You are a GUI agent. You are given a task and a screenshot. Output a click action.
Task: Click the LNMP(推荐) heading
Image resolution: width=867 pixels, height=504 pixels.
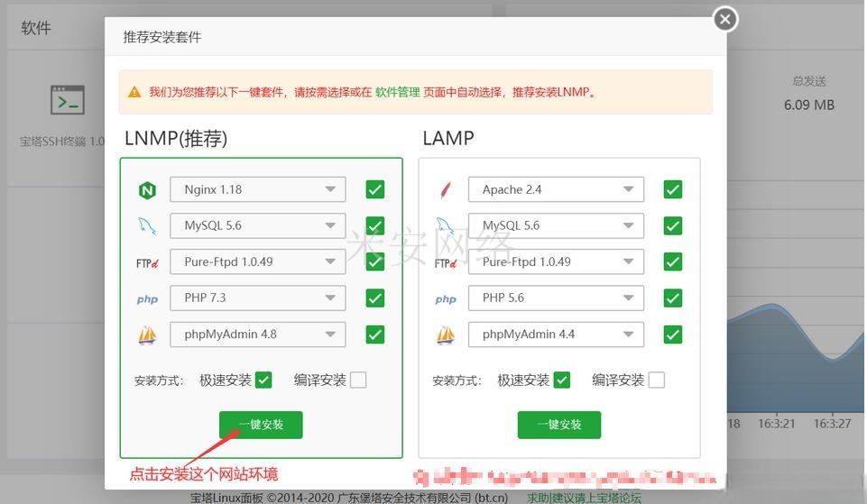pos(176,138)
